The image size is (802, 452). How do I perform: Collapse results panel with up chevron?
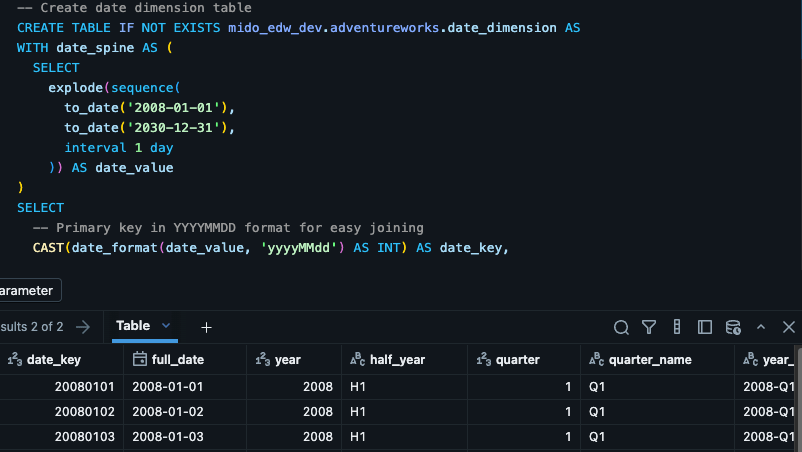[761, 327]
